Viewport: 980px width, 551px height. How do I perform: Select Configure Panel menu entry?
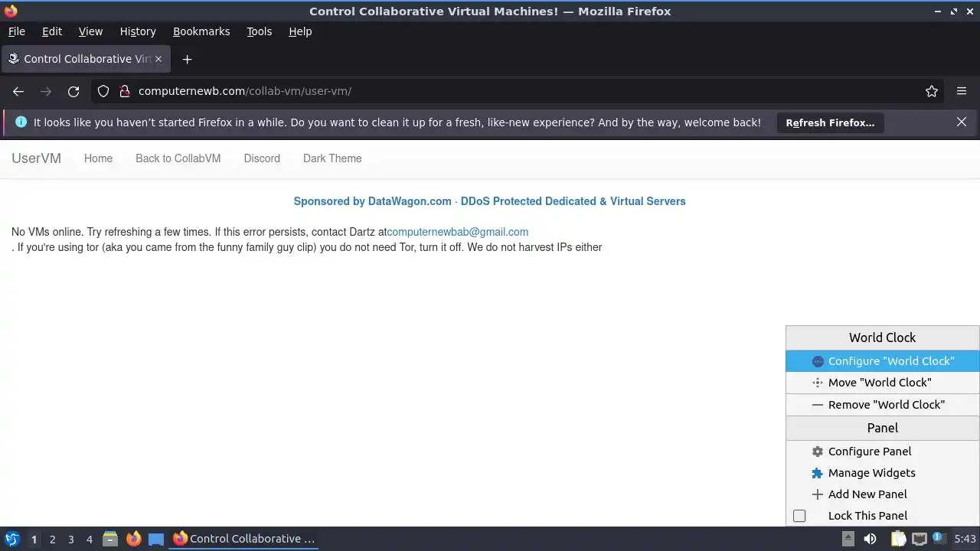[883, 452]
